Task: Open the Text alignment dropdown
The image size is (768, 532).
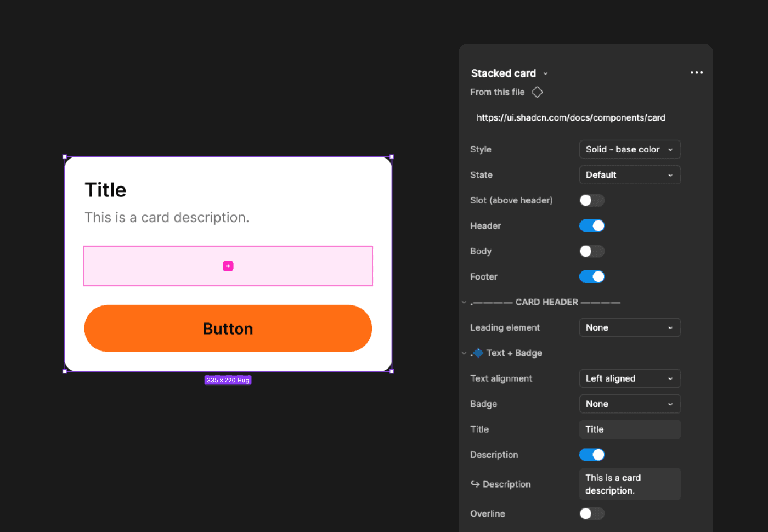Action: (x=630, y=378)
